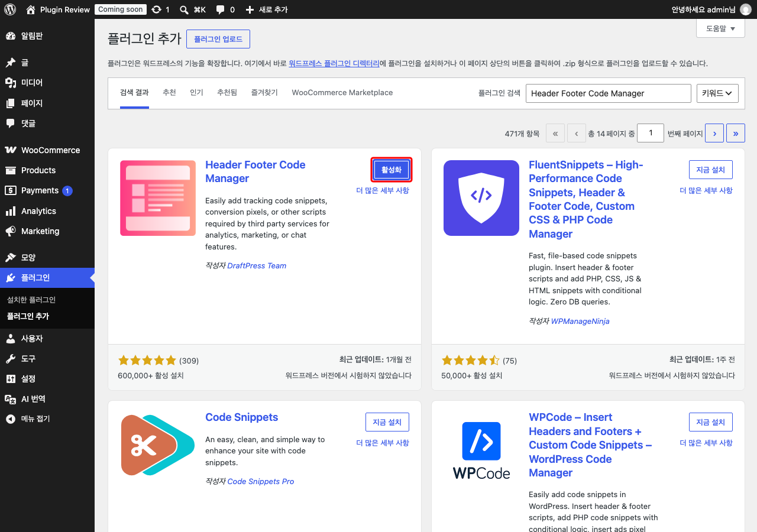757x532 pixels.
Task: View 더 많은 세부 사항 for FluentSnippets
Action: tap(706, 190)
